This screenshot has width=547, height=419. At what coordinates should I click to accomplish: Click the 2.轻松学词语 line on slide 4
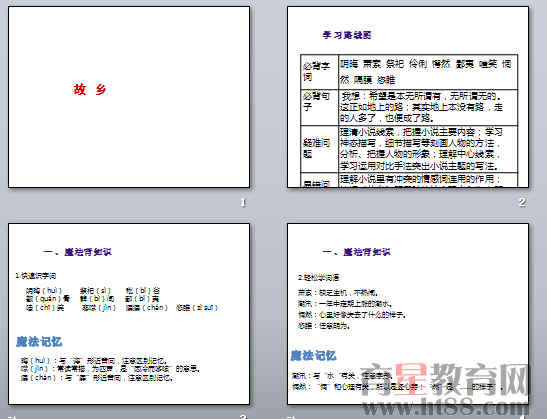coord(319,278)
